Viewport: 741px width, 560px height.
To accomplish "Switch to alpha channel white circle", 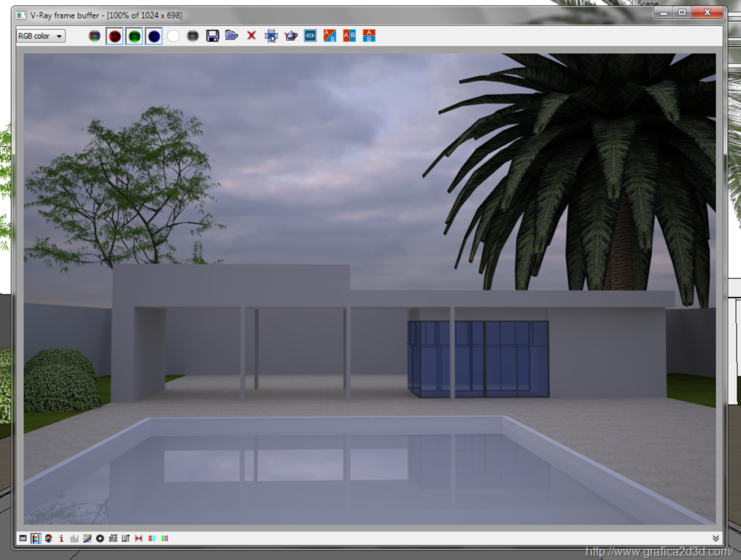I will [174, 36].
